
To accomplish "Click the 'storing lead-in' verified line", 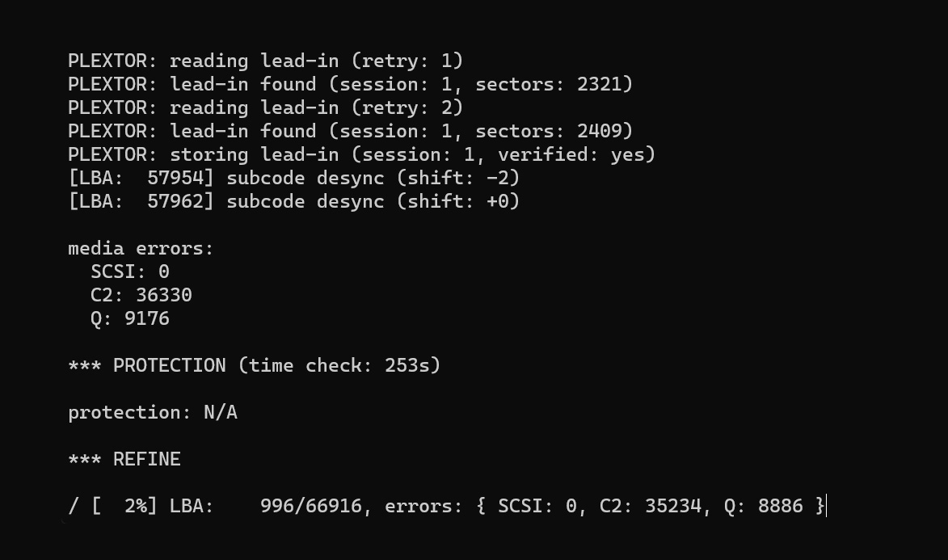I will (x=361, y=154).
